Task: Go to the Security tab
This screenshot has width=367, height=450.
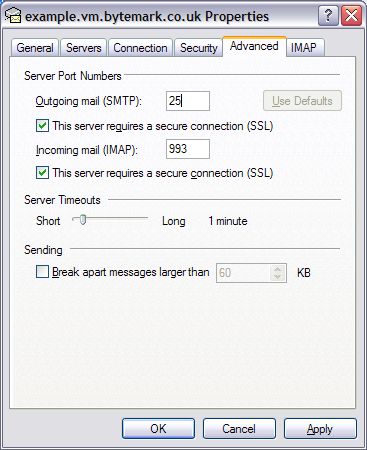Action: tap(198, 48)
